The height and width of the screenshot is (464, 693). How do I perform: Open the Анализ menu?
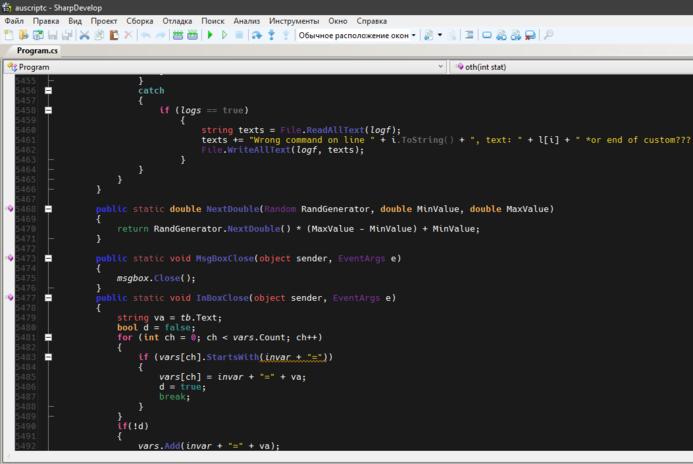pos(247,21)
